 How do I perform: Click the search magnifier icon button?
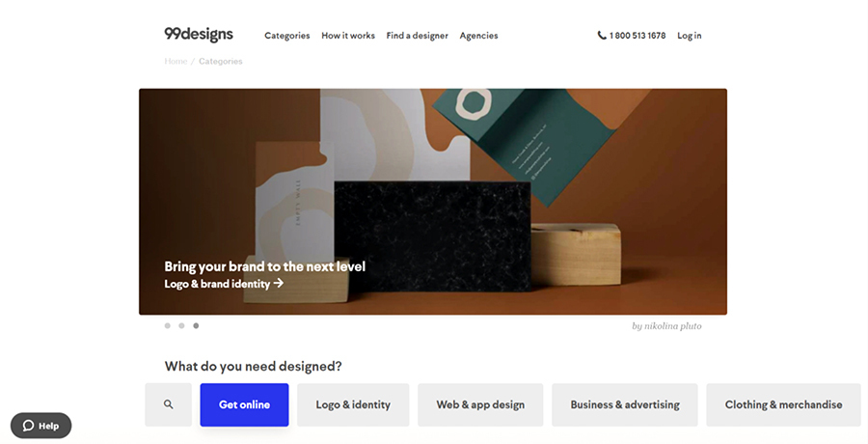click(168, 404)
